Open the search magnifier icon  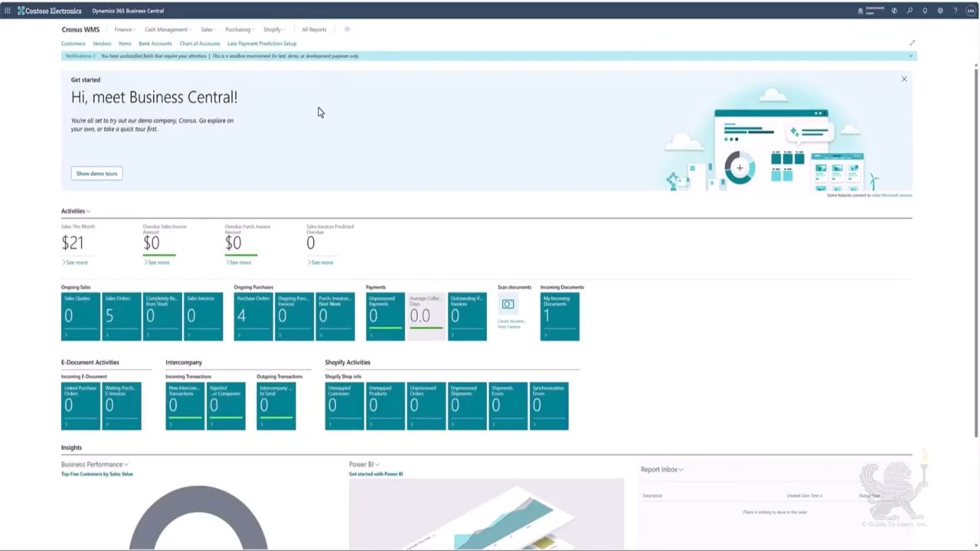click(x=910, y=11)
